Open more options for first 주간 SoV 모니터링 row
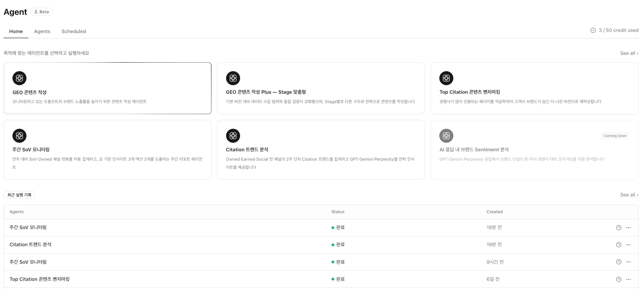This screenshot has height=289, width=644. 628,228
